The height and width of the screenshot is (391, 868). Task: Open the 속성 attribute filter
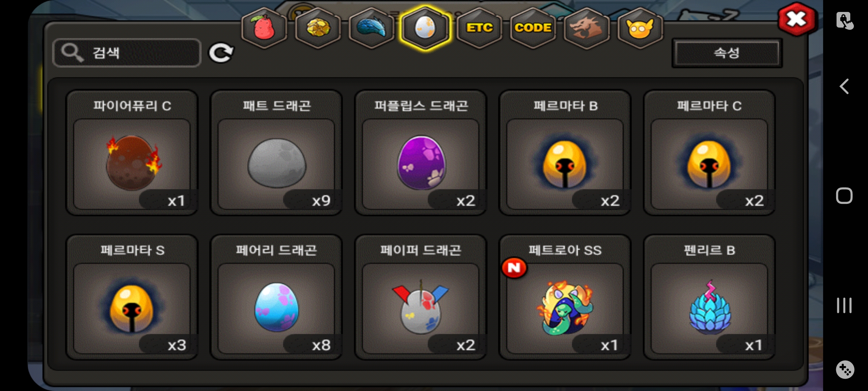tap(727, 53)
